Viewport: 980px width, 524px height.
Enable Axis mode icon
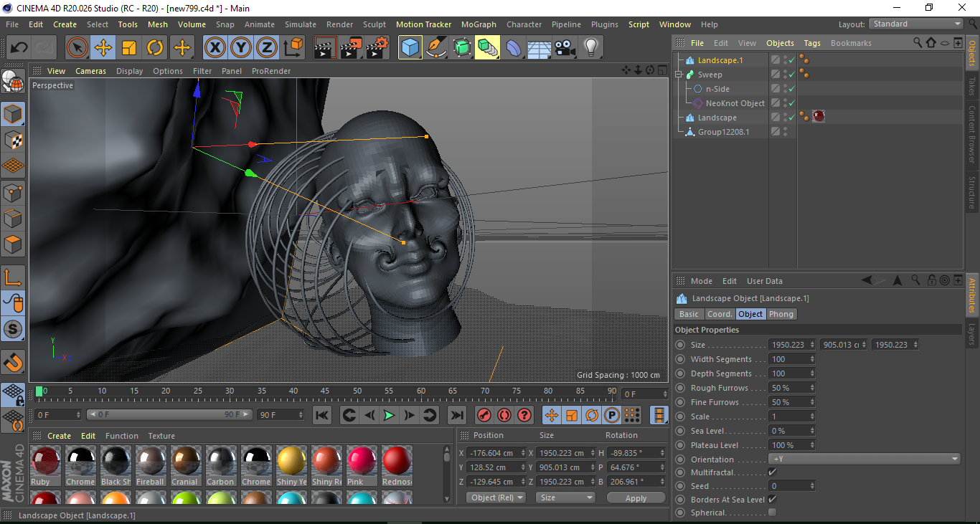[x=13, y=277]
